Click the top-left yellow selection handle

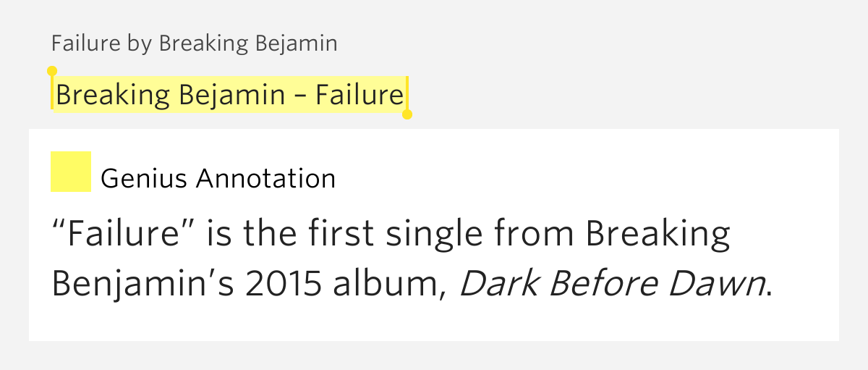tap(51, 71)
